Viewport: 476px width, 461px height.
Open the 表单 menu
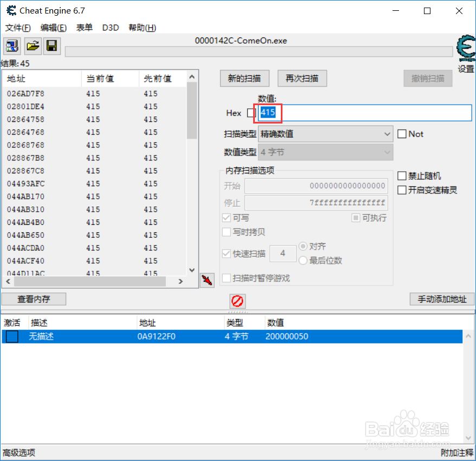[x=85, y=28]
